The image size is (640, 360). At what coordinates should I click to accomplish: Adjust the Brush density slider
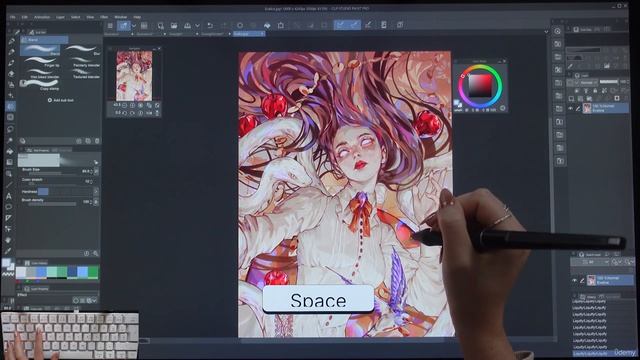coord(52,204)
